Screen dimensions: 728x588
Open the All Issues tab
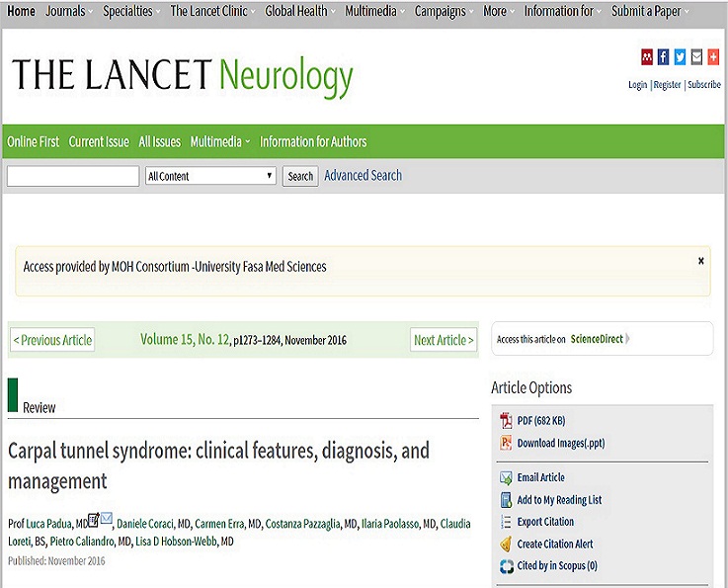160,141
